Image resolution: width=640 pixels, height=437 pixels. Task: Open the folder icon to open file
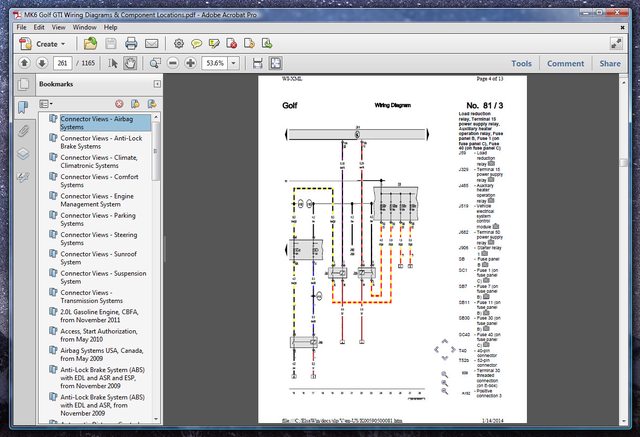coord(90,44)
